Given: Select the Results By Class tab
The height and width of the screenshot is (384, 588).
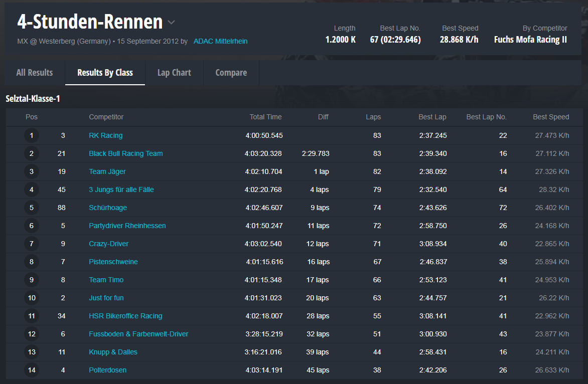Looking at the screenshot, I should 105,73.
